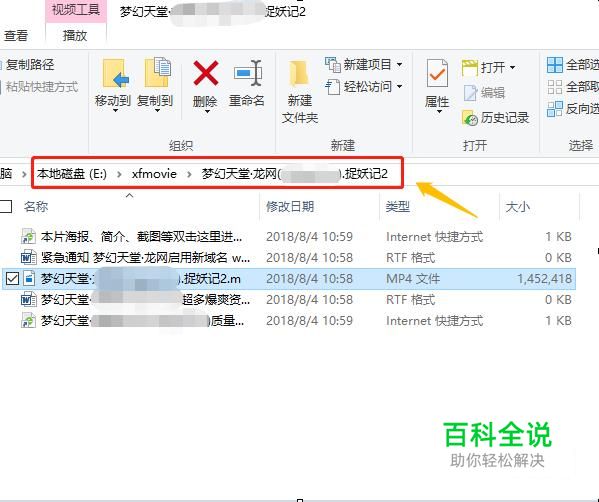599x502 pixels.
Task: Click the Properties checkmark icon
Action: click(x=437, y=73)
